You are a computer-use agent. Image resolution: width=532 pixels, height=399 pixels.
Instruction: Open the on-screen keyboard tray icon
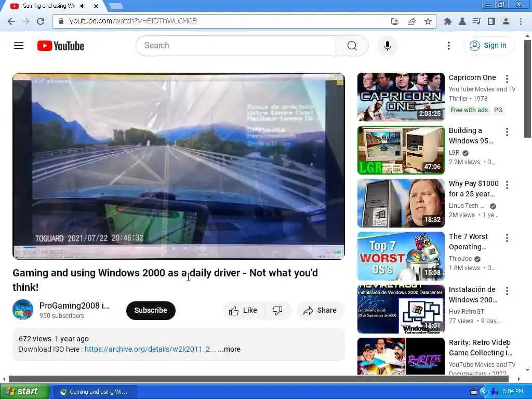pyautogui.click(x=474, y=392)
